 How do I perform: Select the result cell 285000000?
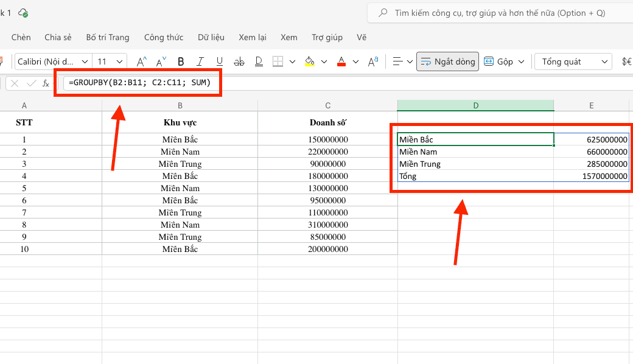coord(592,164)
